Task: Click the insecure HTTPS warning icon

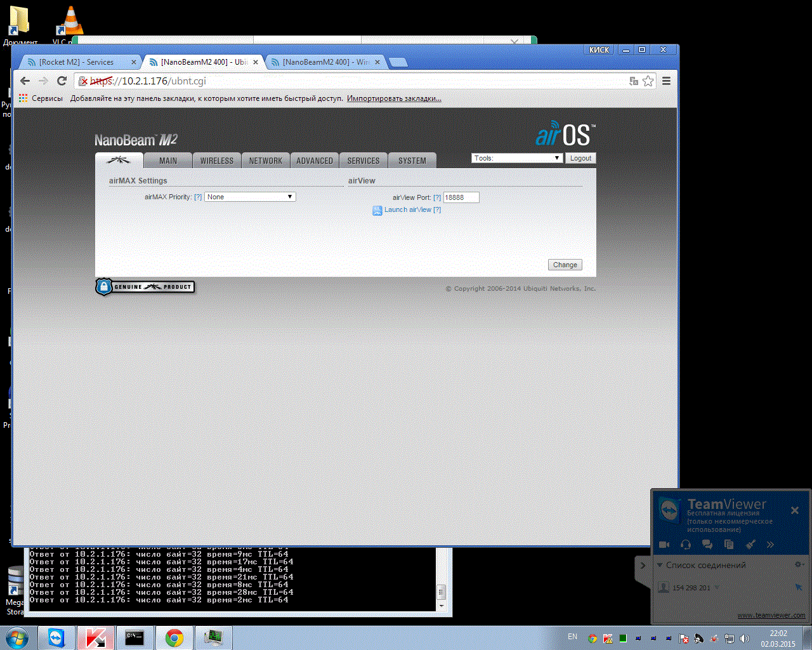Action: [83, 81]
